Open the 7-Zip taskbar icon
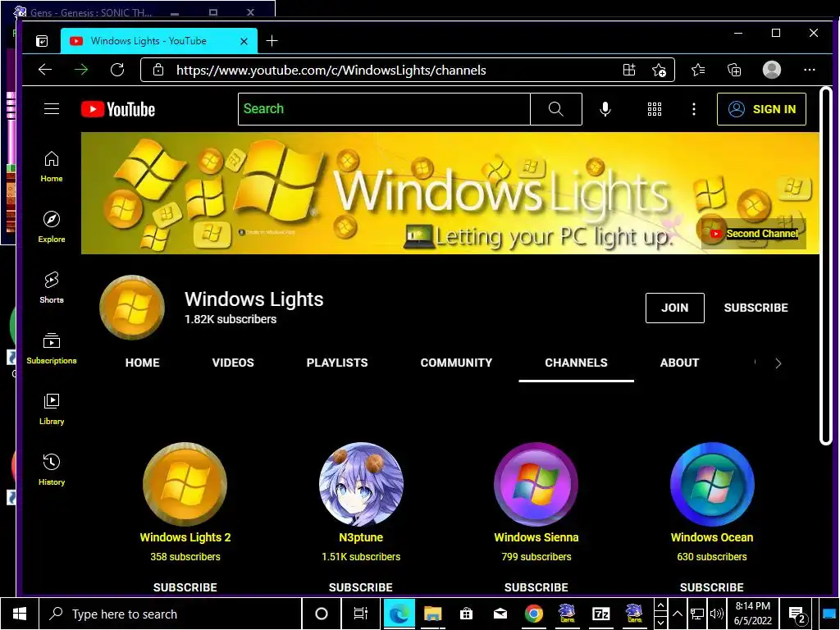840x630 pixels. click(601, 614)
